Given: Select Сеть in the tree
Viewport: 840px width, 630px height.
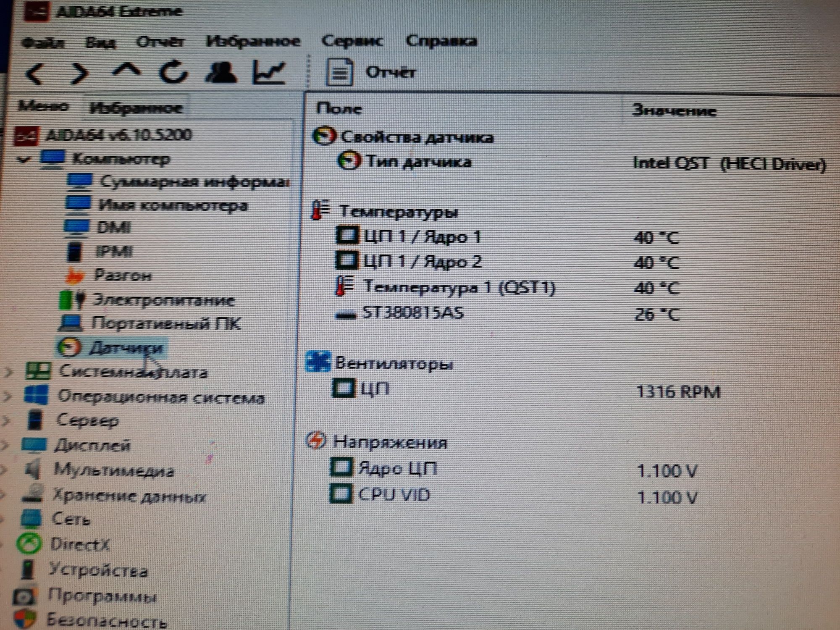Looking at the screenshot, I should (x=71, y=519).
